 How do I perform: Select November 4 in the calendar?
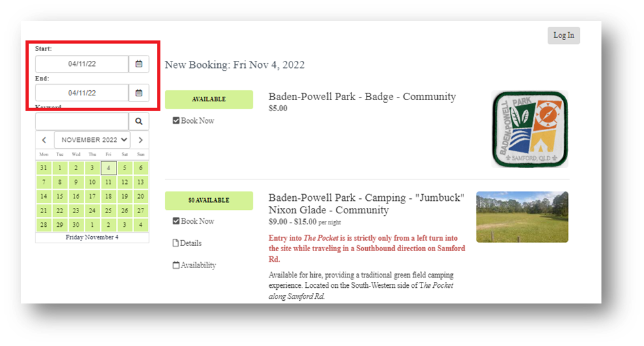click(x=109, y=168)
